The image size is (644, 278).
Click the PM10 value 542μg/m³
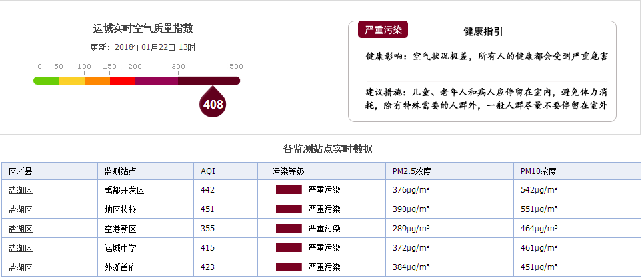click(x=539, y=190)
